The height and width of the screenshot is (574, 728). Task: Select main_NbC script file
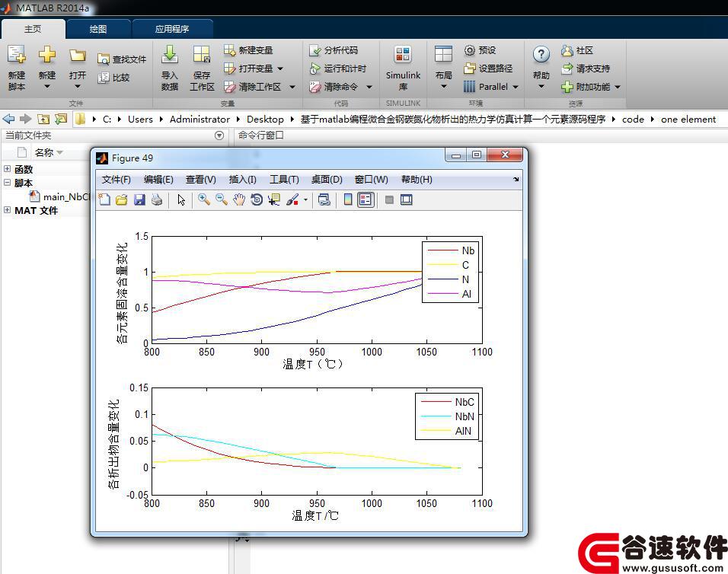coord(61,196)
